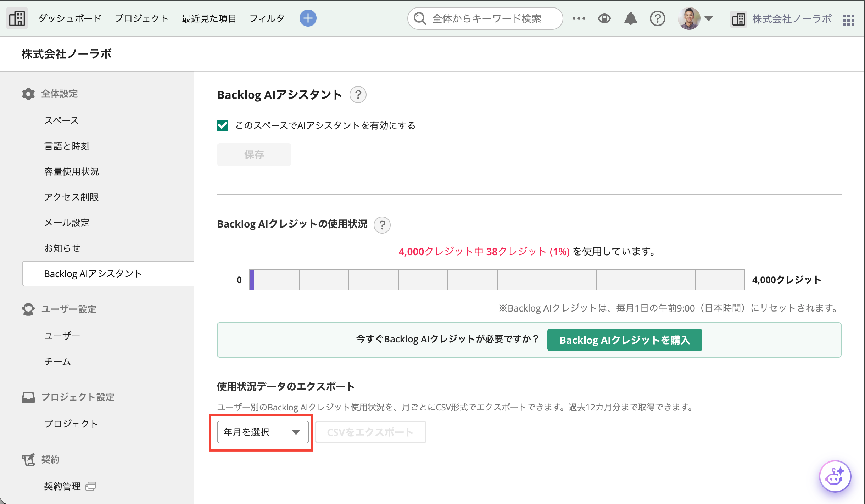Open the プロジェクト menu in top bar
This screenshot has width=865, height=504.
tap(141, 18)
